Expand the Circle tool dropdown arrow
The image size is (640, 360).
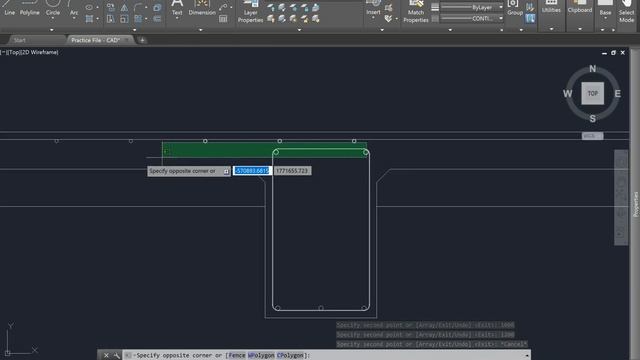tap(53, 18)
